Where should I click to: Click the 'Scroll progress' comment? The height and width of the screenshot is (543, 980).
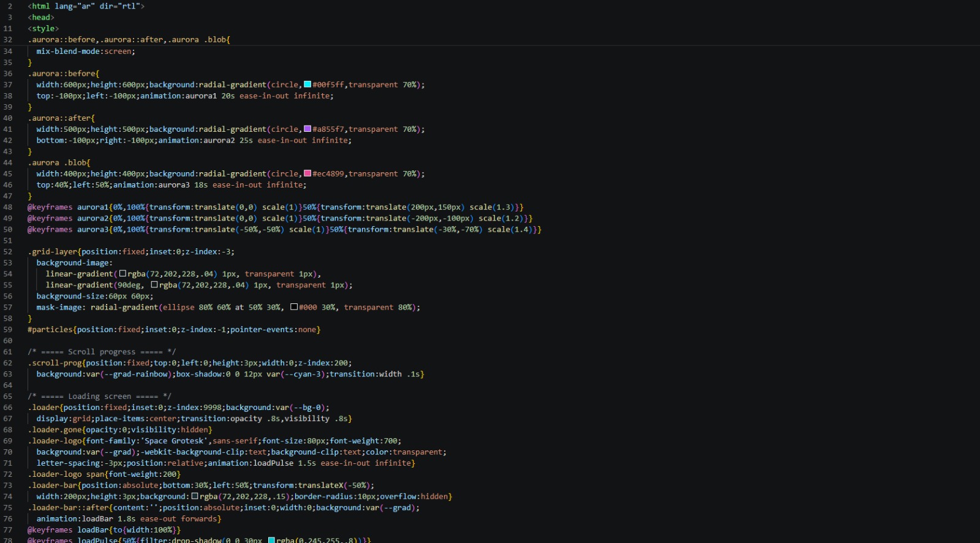[102, 352]
